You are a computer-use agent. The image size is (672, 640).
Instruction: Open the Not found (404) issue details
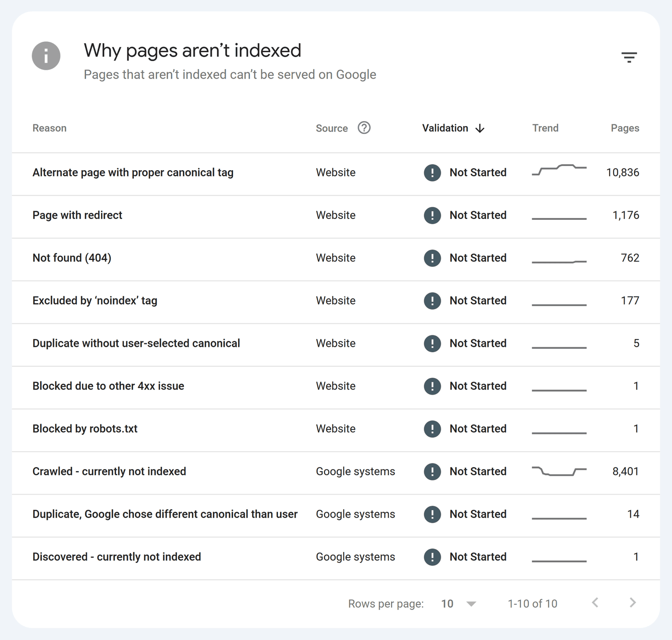(x=71, y=258)
